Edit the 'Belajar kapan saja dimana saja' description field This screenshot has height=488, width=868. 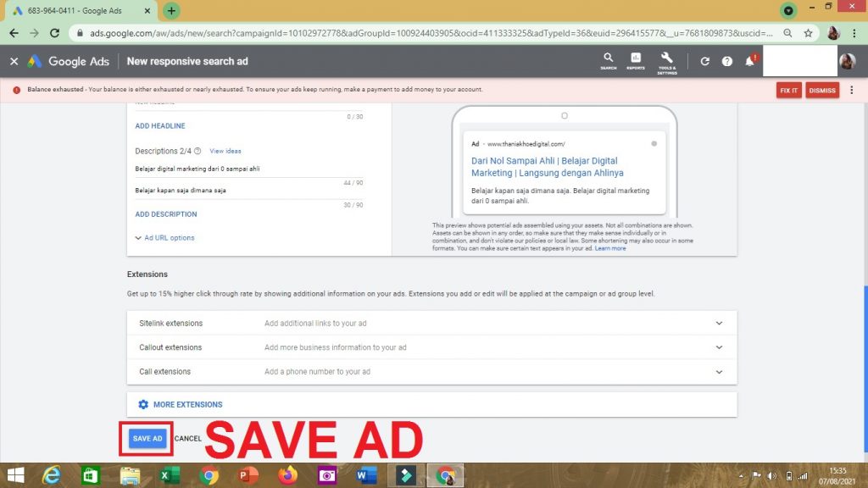[246, 191]
